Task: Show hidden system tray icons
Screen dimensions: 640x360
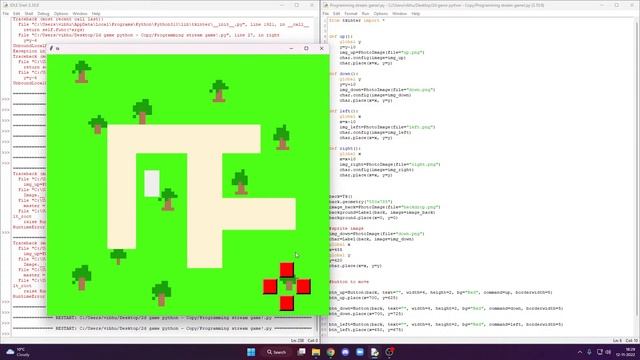Action: click(x=580, y=352)
